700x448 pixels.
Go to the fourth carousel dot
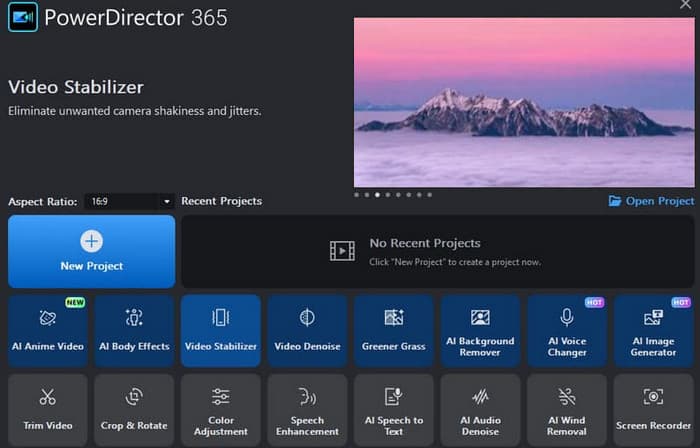388,195
